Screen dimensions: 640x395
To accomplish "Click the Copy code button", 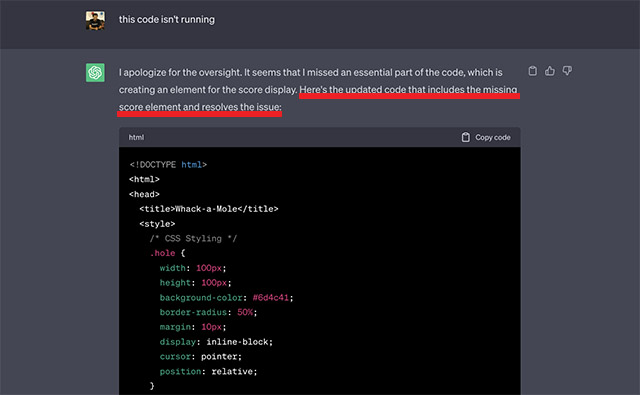I will [x=486, y=138].
